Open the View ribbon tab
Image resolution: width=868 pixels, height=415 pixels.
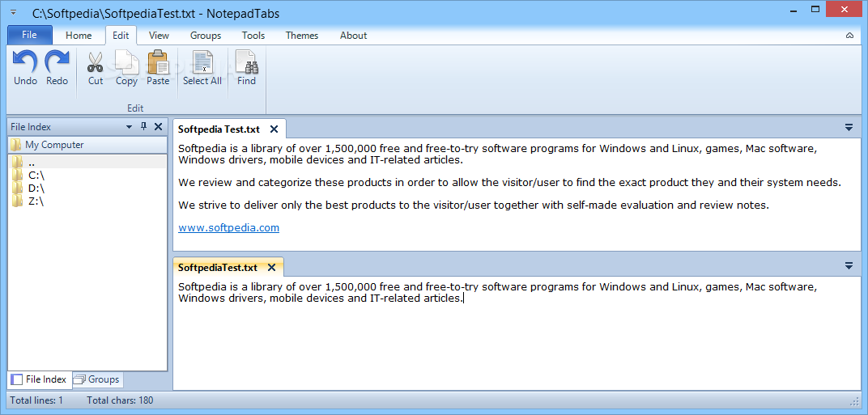pos(159,36)
